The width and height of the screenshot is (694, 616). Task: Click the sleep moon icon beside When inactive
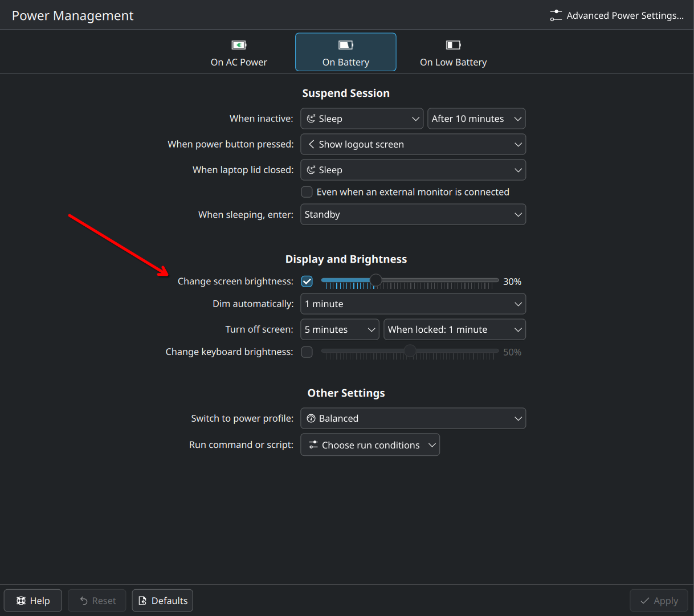coord(311,119)
